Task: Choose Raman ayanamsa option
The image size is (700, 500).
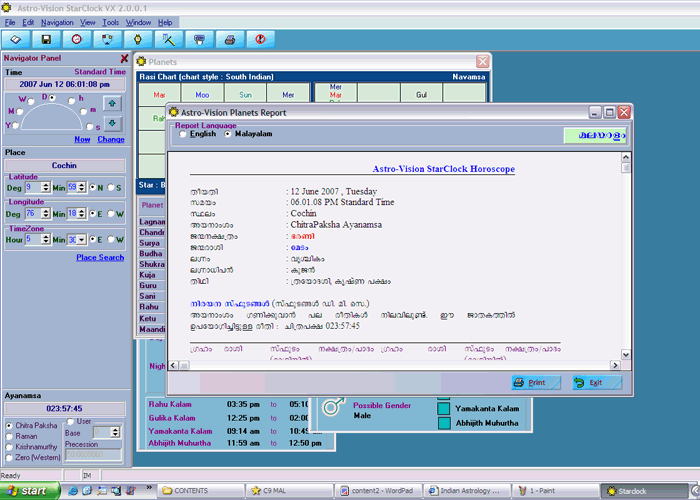Action: [x=9, y=436]
